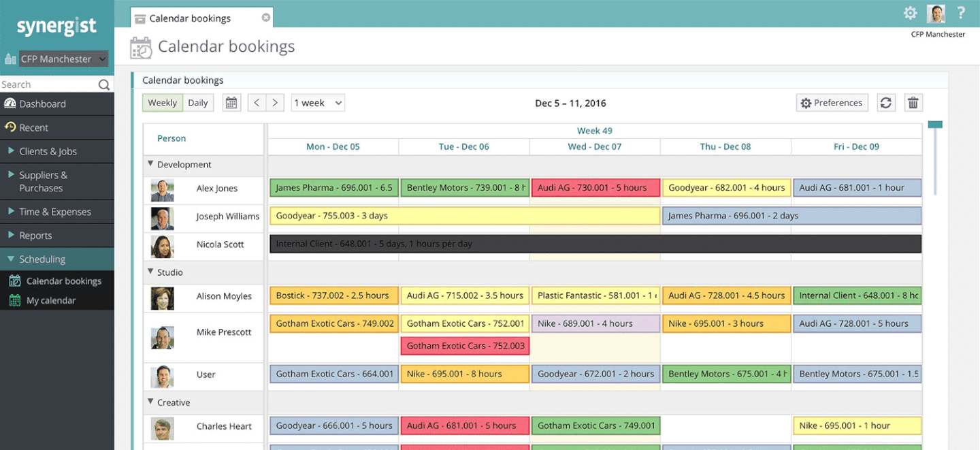Click inside the Search field
The width and height of the screenshot is (980, 450).
[x=48, y=84]
